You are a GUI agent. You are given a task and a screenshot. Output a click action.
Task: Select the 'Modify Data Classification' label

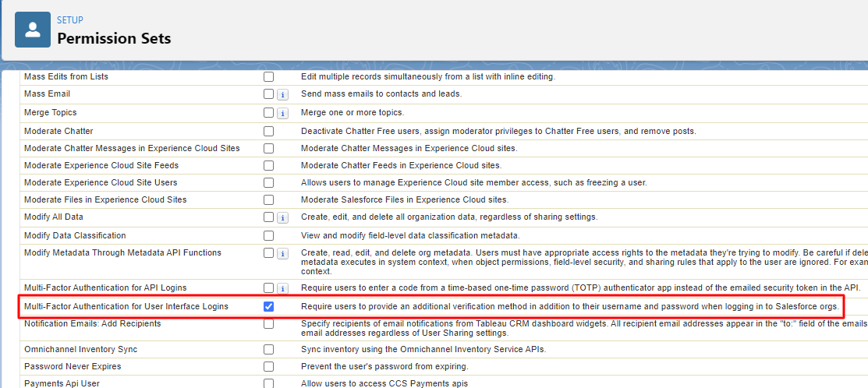coord(76,235)
